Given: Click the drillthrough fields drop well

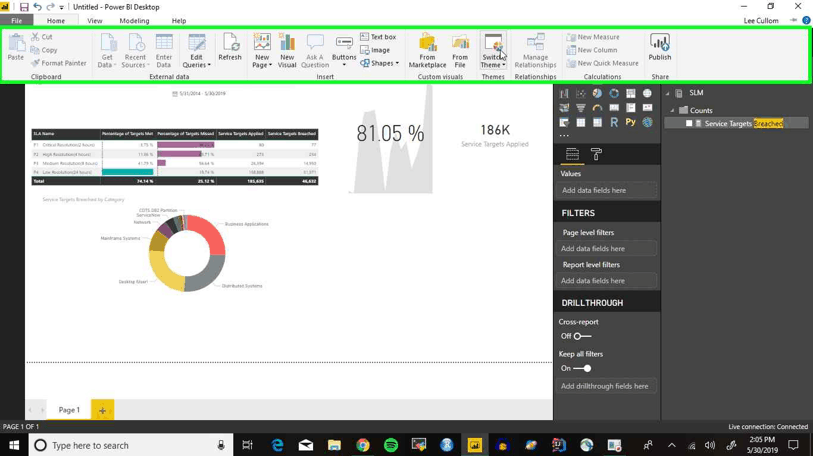Looking at the screenshot, I should (x=607, y=386).
